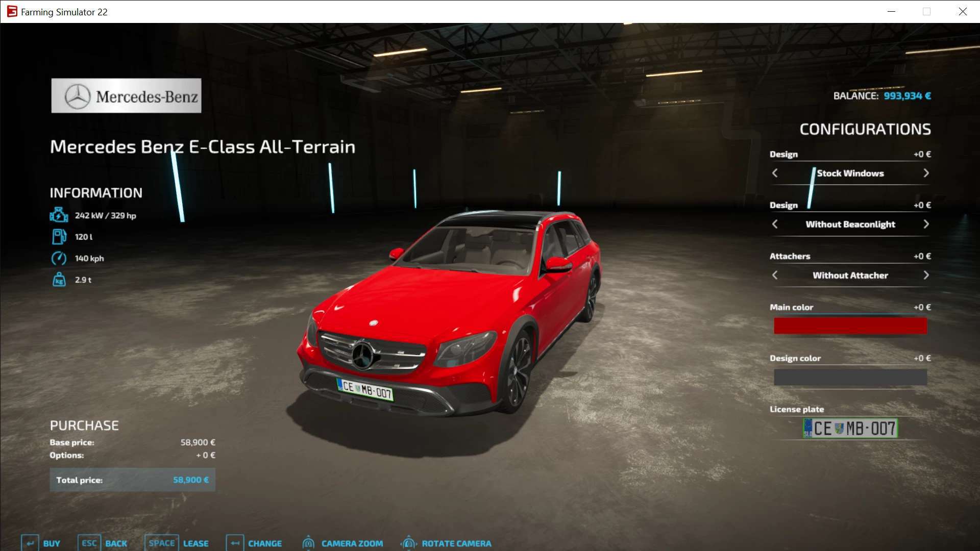Previous option for Stock Windows design
The width and height of the screenshot is (980, 551).
(775, 173)
